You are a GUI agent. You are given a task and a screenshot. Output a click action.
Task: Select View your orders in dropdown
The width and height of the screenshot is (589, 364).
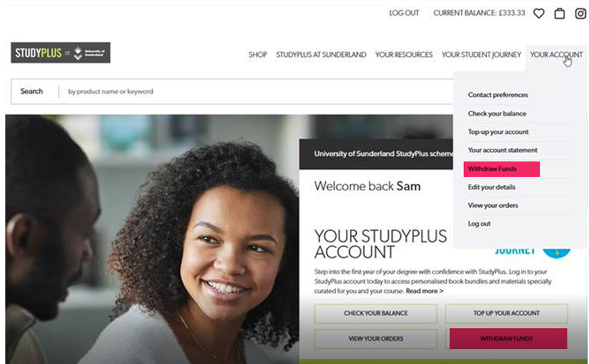(493, 205)
